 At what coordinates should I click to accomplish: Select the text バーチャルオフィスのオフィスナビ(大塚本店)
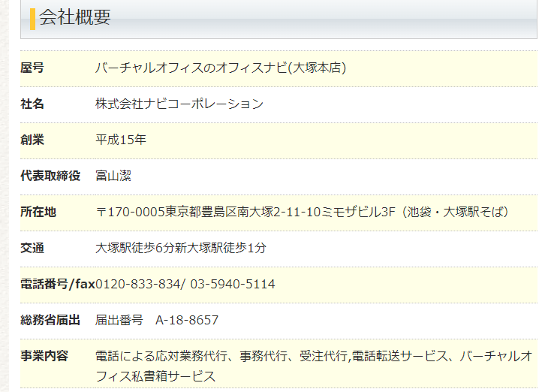point(221,68)
